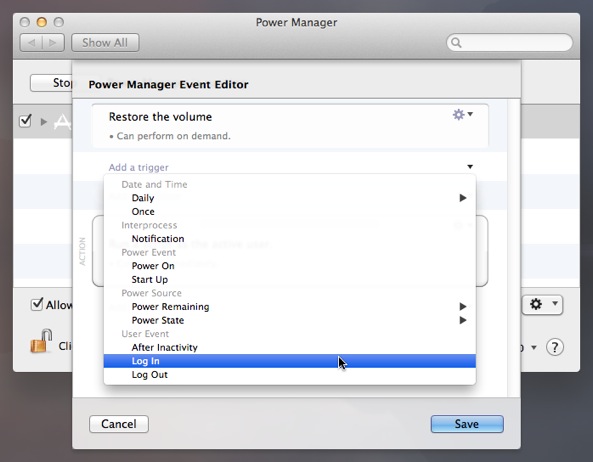Open the gear menu beside Restore the volume
The width and height of the screenshot is (593, 462).
(x=463, y=114)
